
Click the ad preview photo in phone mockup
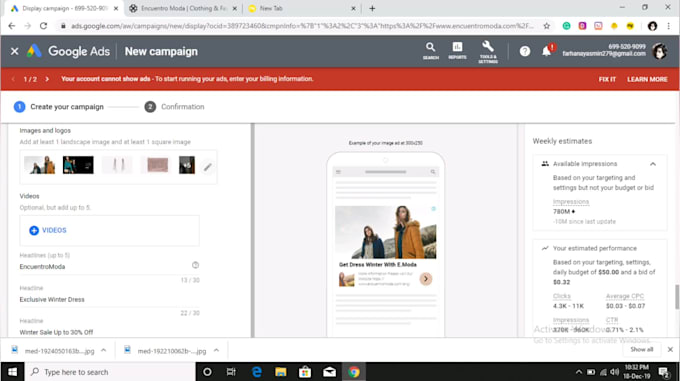click(386, 232)
